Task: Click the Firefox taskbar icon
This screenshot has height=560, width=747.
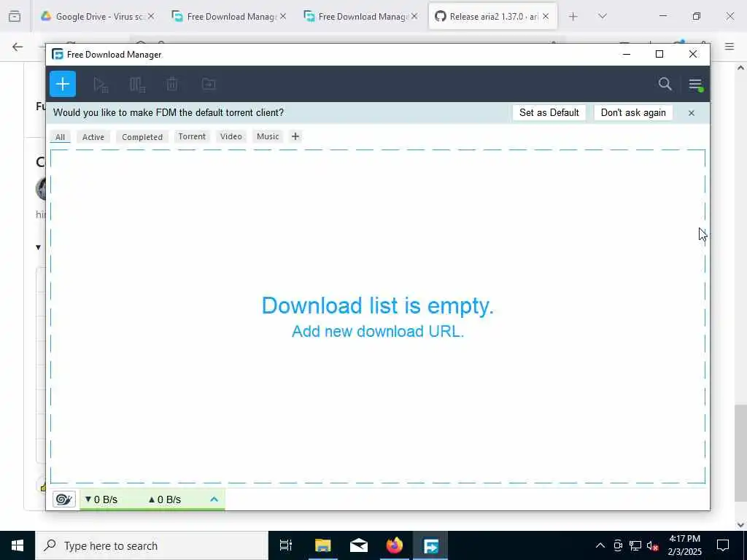Action: (395, 545)
